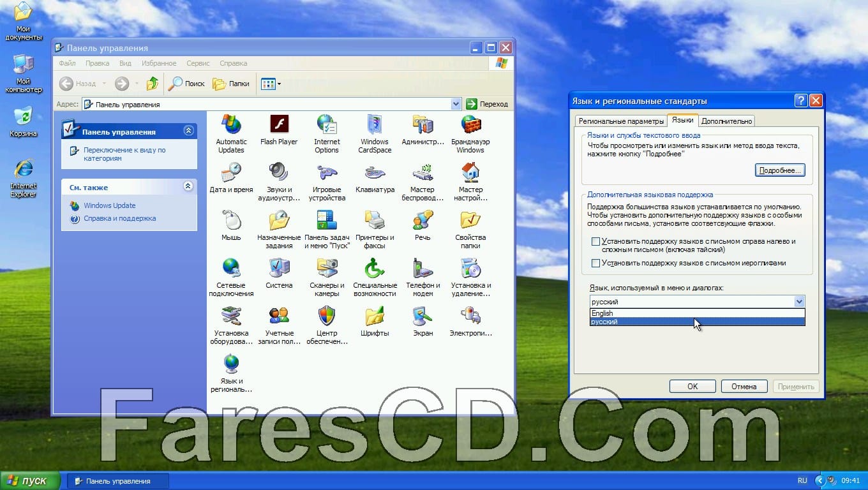This screenshot has width=868, height=490.
Task: Open the Сервис menu
Action: pyautogui.click(x=198, y=63)
